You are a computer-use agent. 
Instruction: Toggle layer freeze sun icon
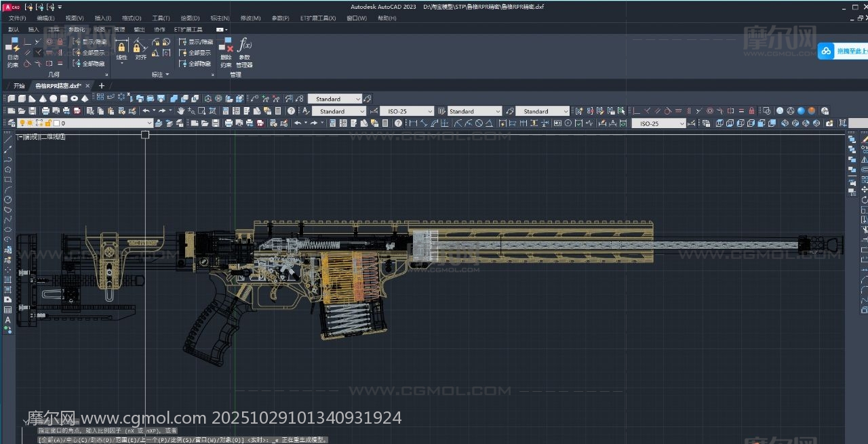coord(30,123)
